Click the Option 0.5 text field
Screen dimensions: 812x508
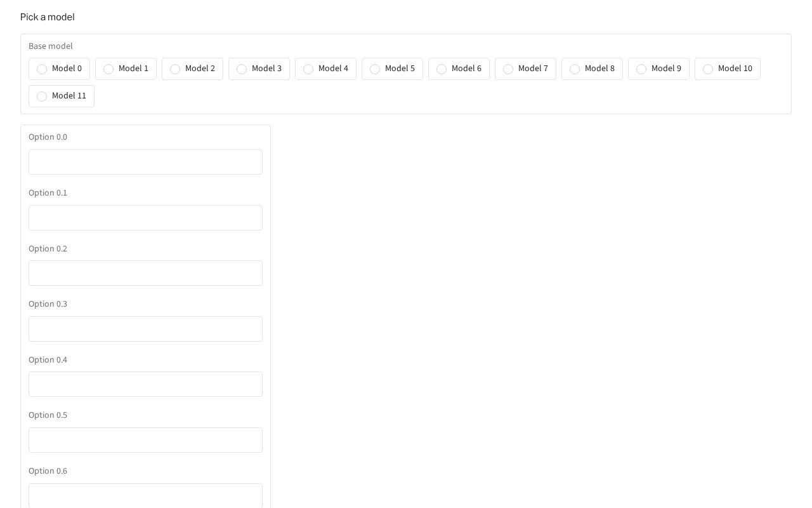pyautogui.click(x=145, y=440)
